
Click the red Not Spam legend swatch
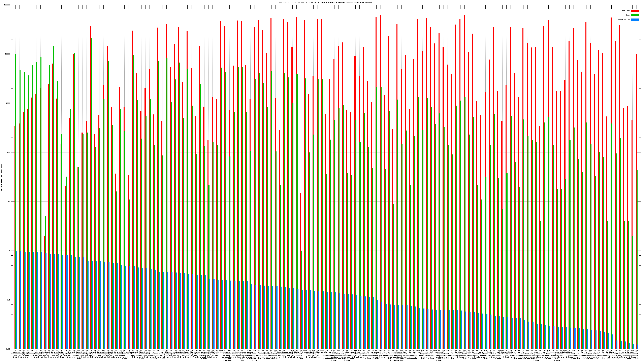point(635,11)
